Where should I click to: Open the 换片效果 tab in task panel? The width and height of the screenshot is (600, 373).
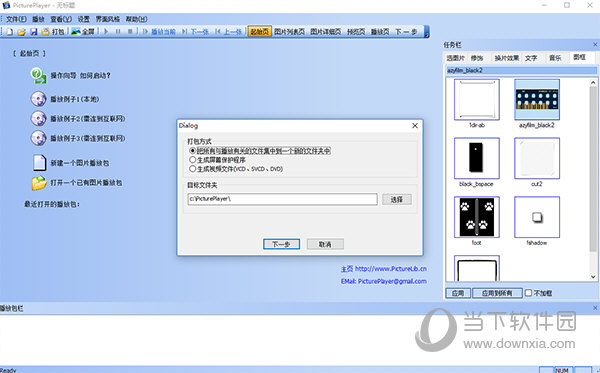(x=506, y=58)
